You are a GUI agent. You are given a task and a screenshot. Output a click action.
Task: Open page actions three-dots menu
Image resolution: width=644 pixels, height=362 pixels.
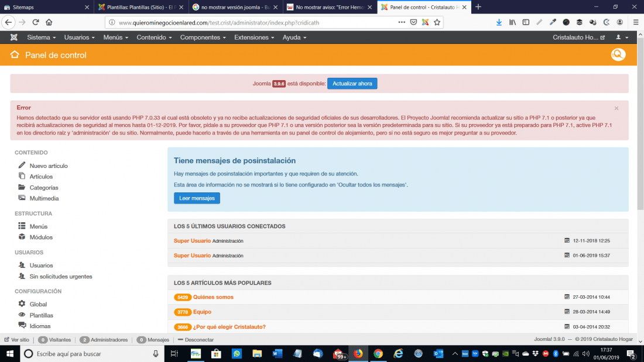coord(401,22)
